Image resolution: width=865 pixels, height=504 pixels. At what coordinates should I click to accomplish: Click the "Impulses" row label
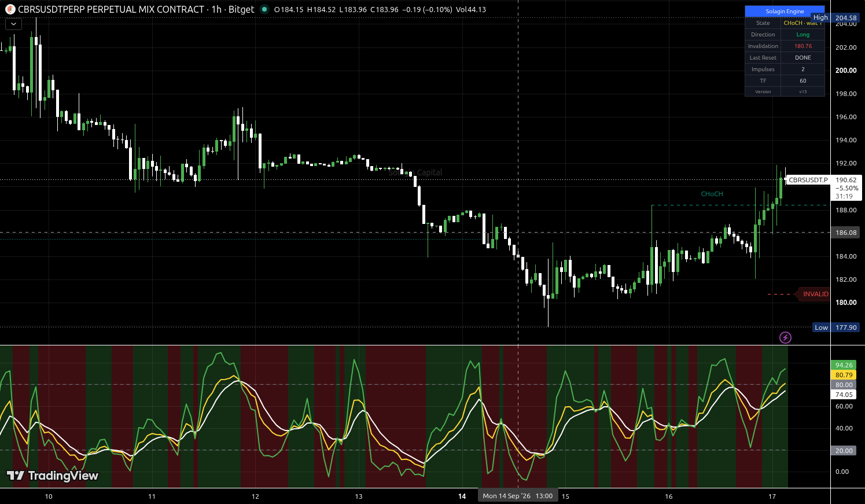pyautogui.click(x=763, y=69)
